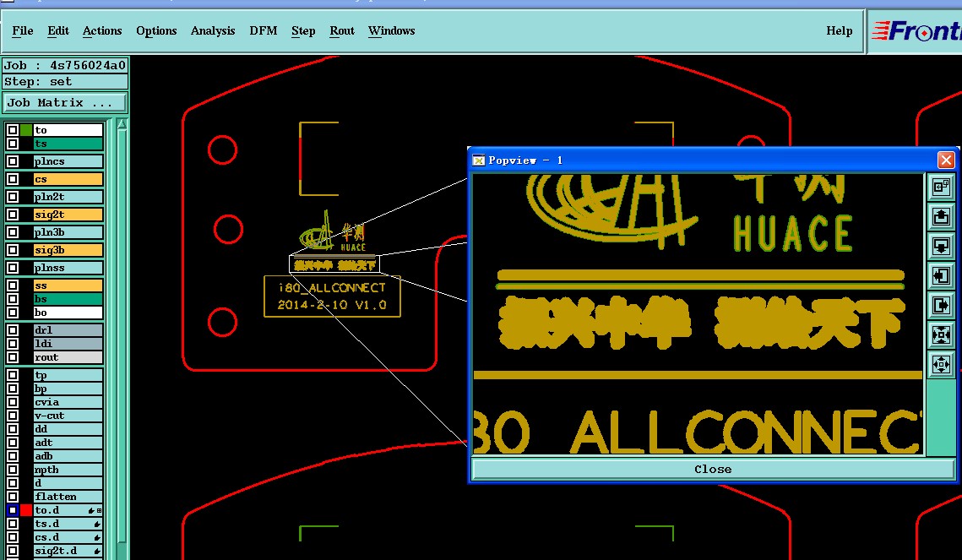
Task: Open the Edit menu
Action: 58,30
